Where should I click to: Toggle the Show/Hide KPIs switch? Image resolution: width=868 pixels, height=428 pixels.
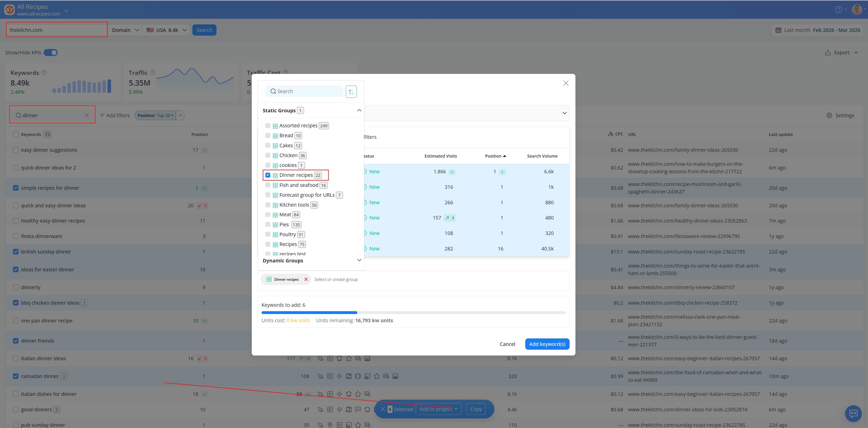tap(50, 53)
